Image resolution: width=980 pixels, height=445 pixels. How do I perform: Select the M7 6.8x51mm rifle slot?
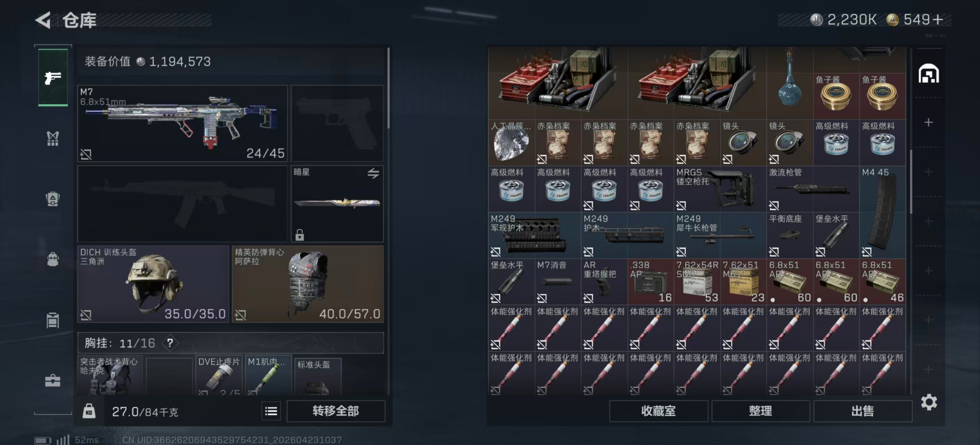tap(183, 123)
